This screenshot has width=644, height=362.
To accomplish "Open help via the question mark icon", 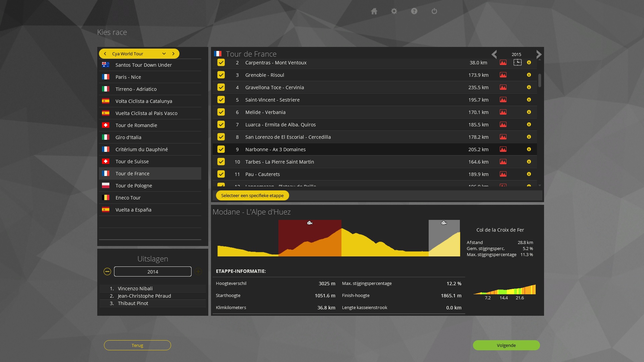I will click(x=414, y=11).
